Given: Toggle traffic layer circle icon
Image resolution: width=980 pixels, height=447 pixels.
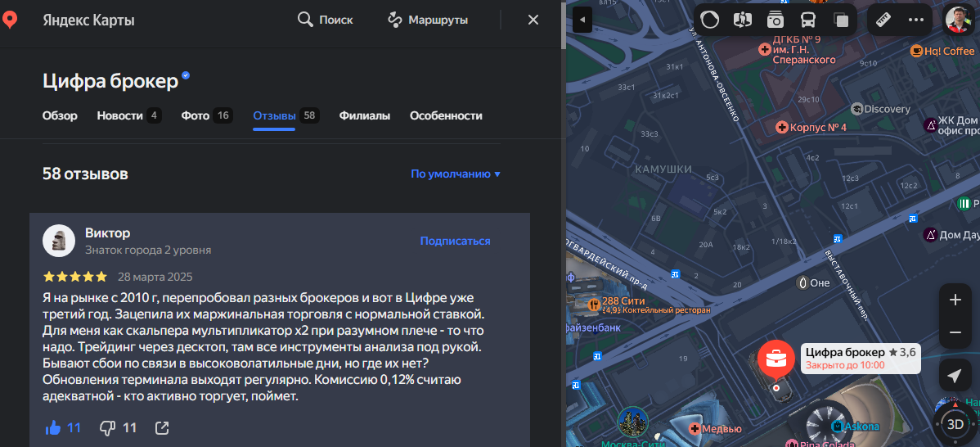Looking at the screenshot, I should pyautogui.click(x=710, y=20).
